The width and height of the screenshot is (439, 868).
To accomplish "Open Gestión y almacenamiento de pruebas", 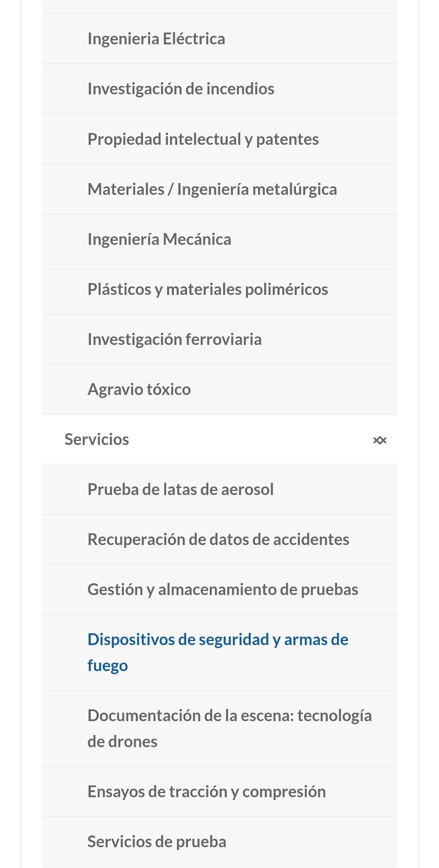I will click(223, 589).
